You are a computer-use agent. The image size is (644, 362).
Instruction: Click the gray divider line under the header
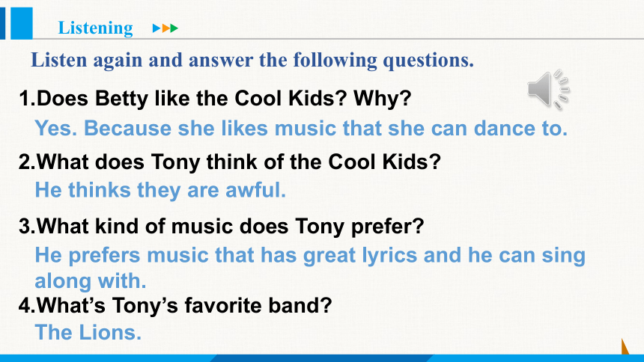338,39
